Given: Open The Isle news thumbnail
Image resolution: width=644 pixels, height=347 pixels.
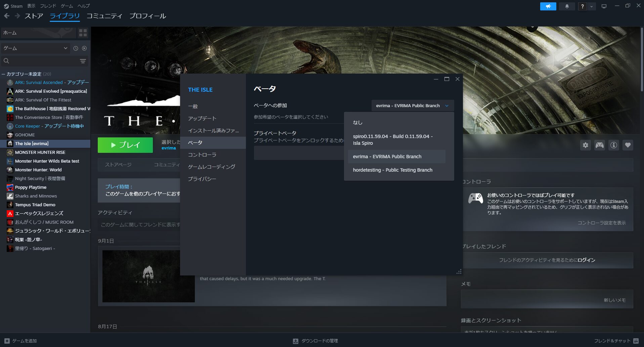Looking at the screenshot, I should click(148, 276).
